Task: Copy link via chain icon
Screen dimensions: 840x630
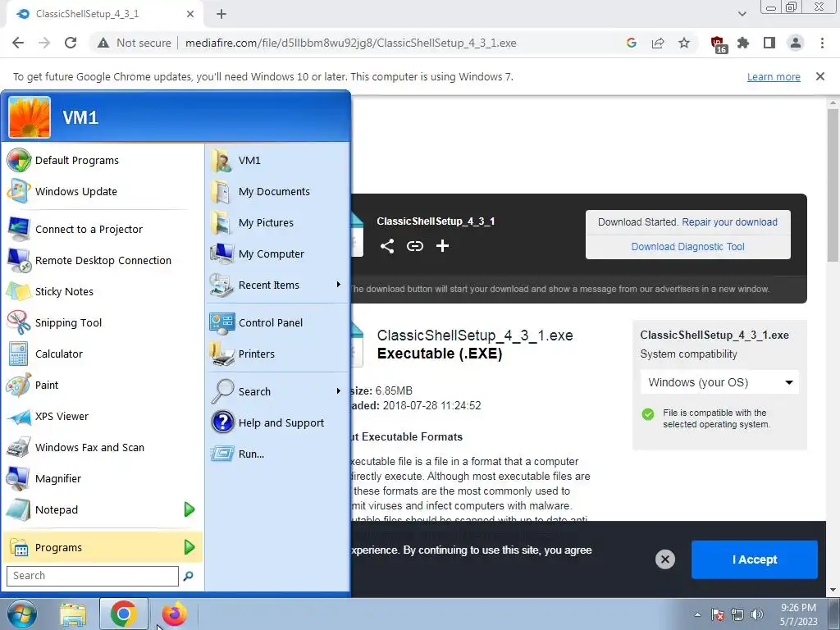Action: coord(414,246)
